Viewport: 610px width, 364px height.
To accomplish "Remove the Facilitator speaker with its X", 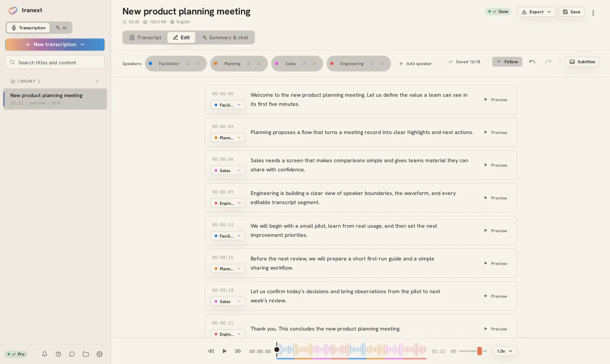I will coord(198,64).
